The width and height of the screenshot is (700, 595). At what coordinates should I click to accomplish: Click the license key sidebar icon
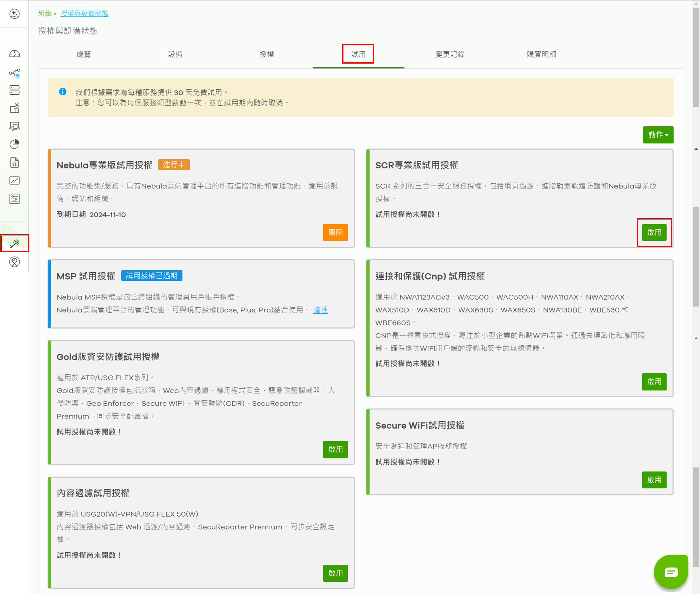coord(15,243)
